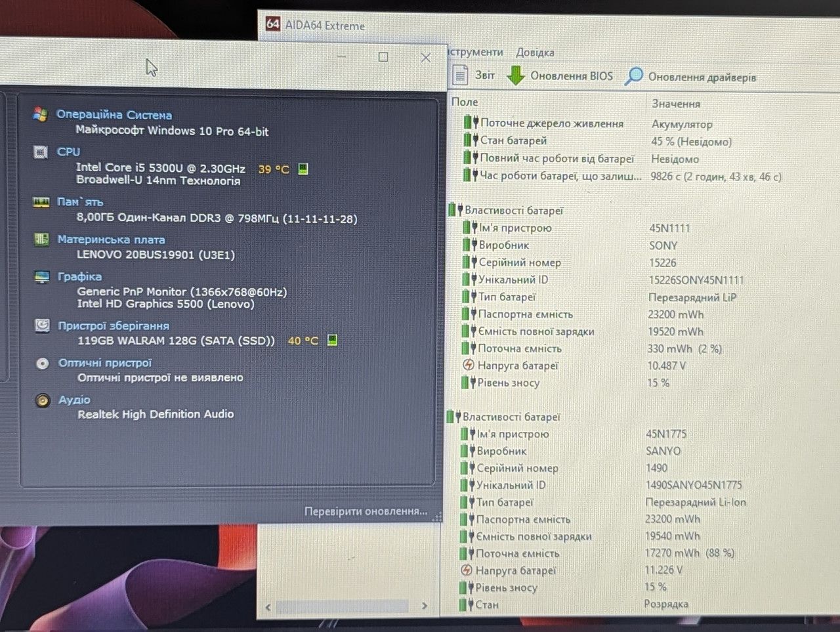
Task: Click battery icon on the 45N1111 device row
Action: tap(469, 228)
